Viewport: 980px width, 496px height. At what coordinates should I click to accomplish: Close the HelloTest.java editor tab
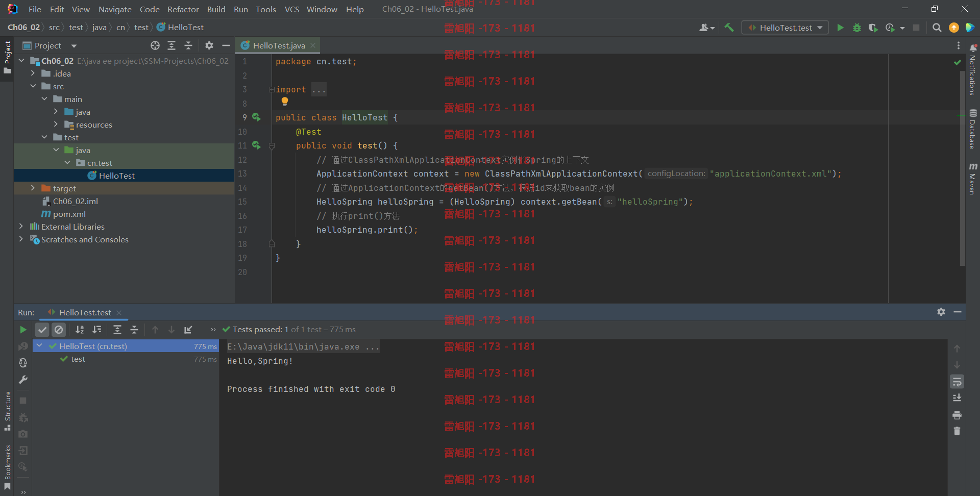(313, 45)
